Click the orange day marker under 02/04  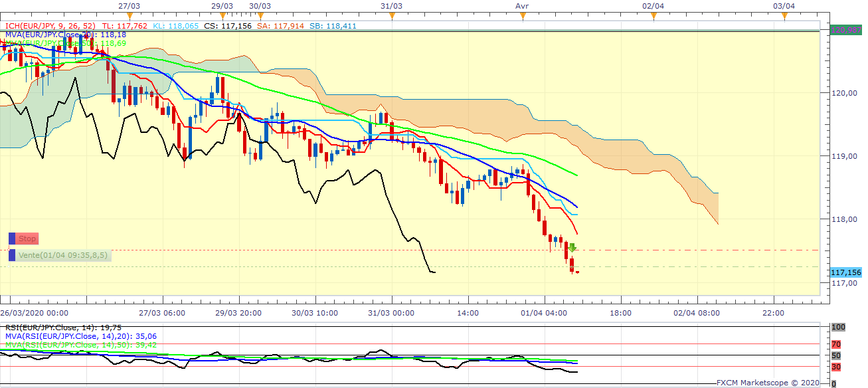[x=653, y=16]
